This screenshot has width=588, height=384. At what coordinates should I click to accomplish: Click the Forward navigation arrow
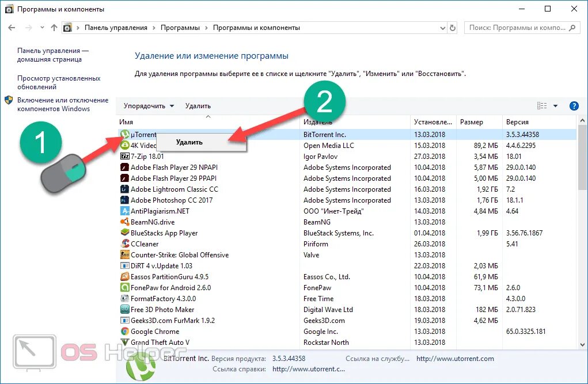28,28
